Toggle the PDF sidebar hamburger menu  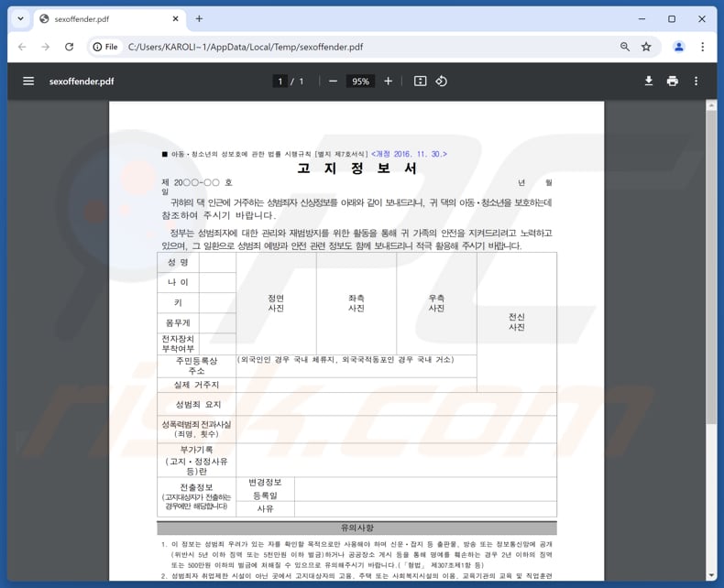28,82
